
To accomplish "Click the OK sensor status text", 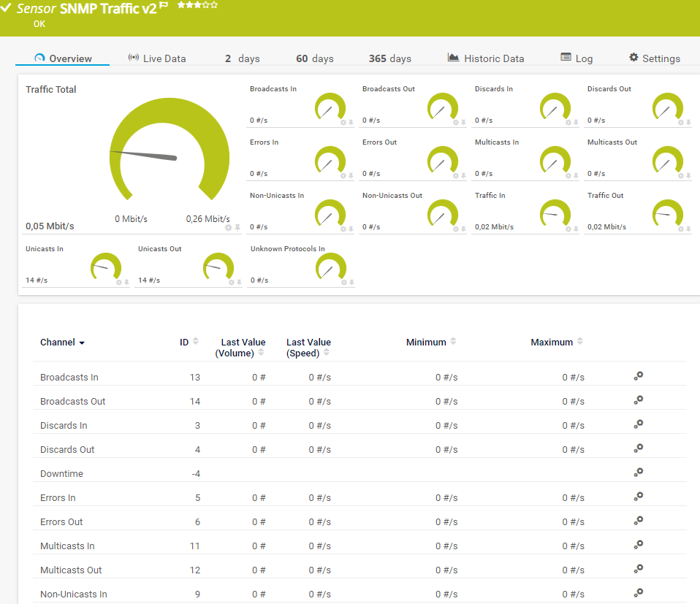I will [38, 23].
